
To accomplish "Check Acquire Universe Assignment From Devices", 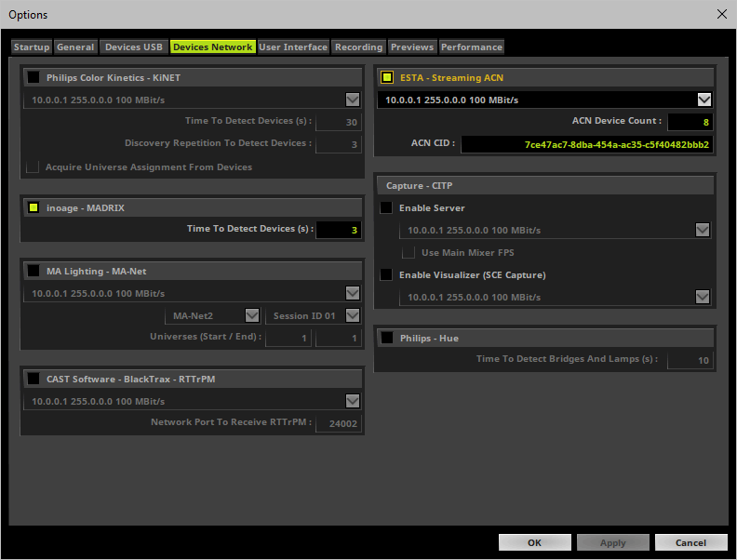I will [x=33, y=167].
